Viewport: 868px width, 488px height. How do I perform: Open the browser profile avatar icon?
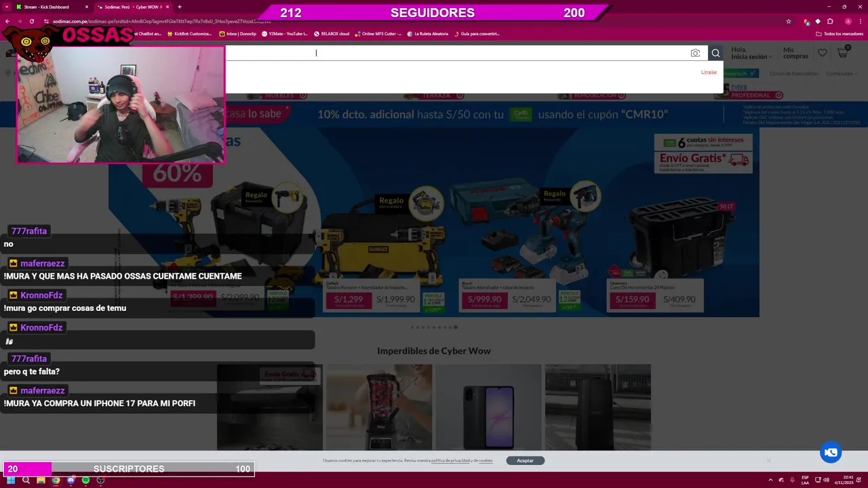848,21
